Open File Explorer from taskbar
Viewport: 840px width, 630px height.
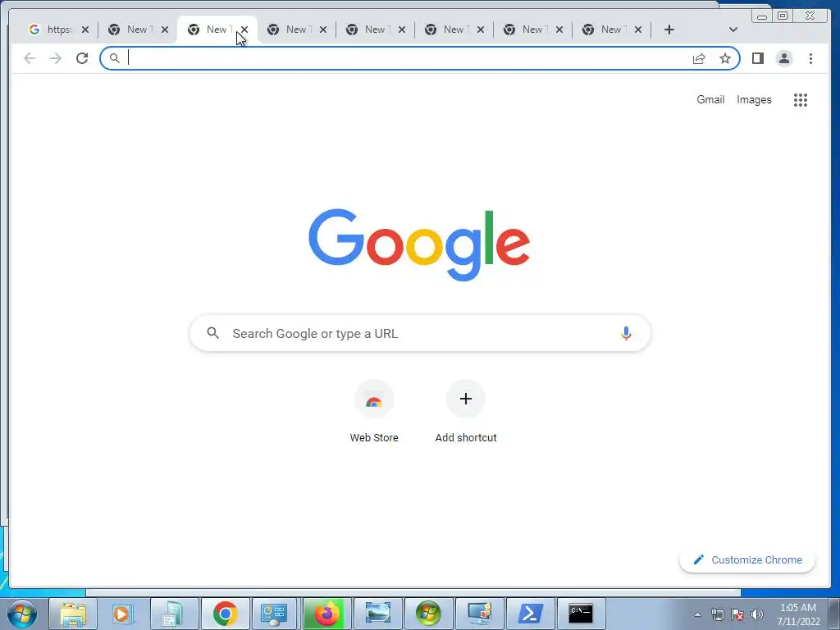[73, 614]
